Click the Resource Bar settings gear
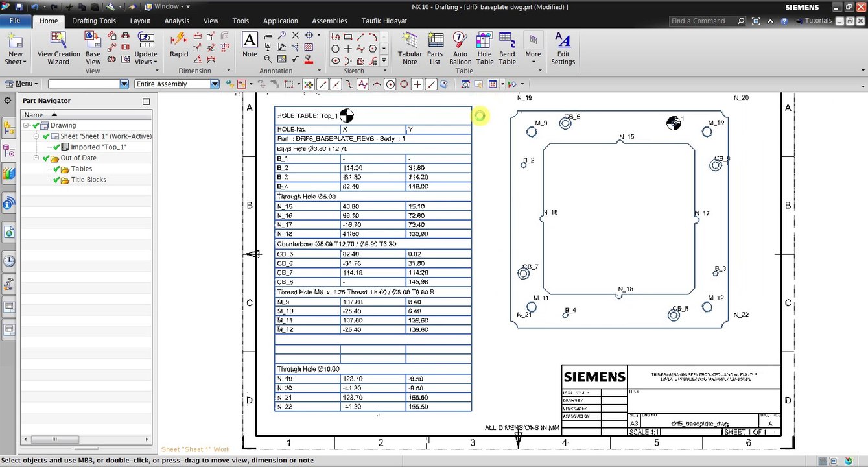The width and height of the screenshot is (868, 467). [x=8, y=101]
